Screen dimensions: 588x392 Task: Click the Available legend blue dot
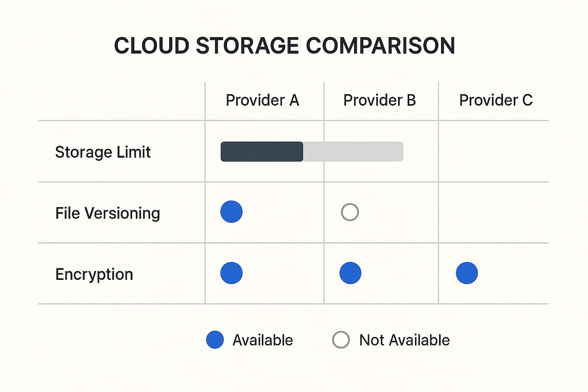pyautogui.click(x=215, y=340)
